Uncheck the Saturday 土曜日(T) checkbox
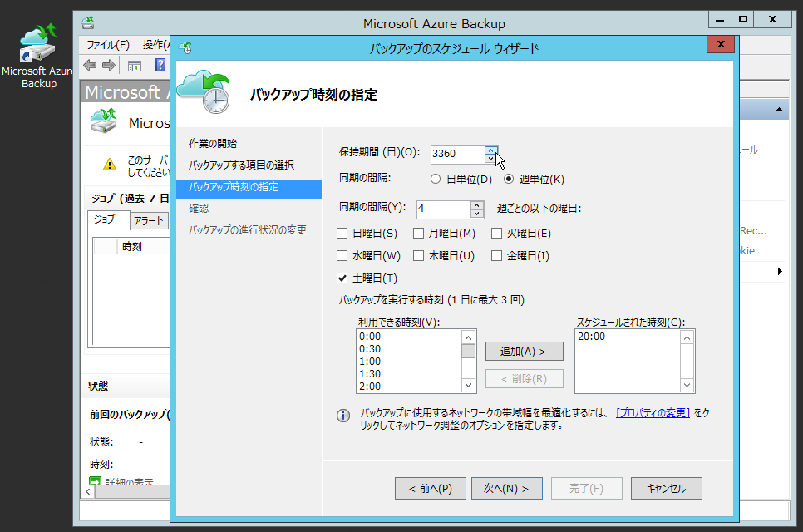The width and height of the screenshot is (803, 532). 342,278
